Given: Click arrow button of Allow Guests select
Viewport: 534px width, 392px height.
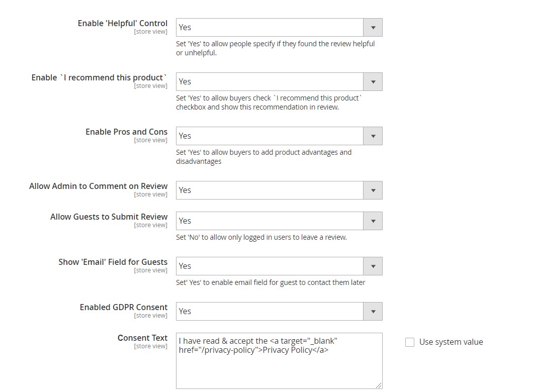Looking at the screenshot, I should 373,221.
